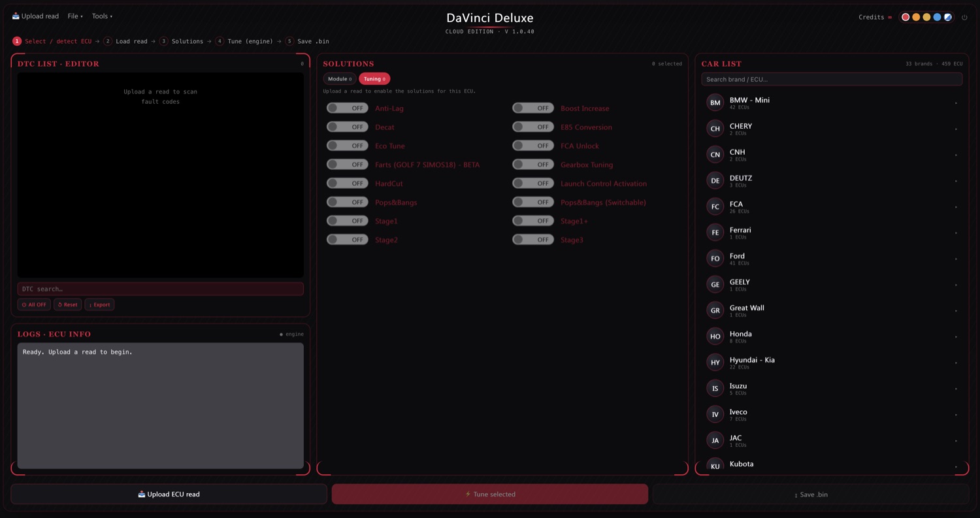Click the FC avatar icon for FCA
The image size is (980, 518).
[x=715, y=206]
